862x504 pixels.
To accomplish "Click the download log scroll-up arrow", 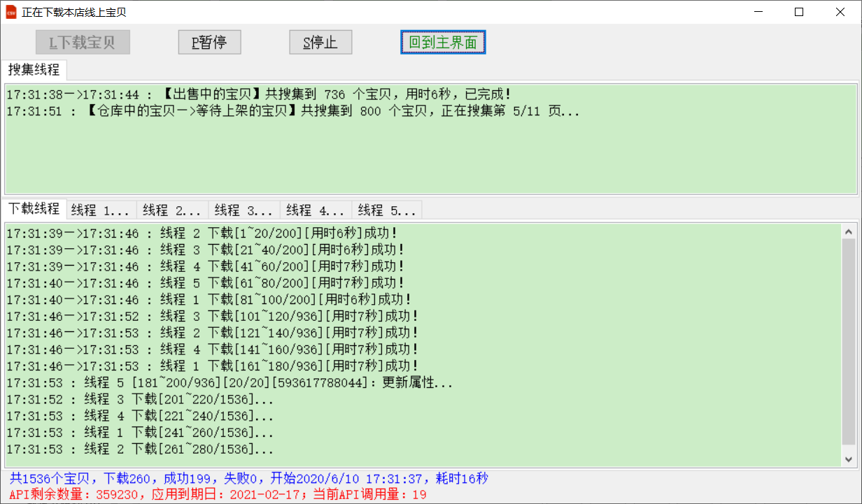I will coord(849,232).
